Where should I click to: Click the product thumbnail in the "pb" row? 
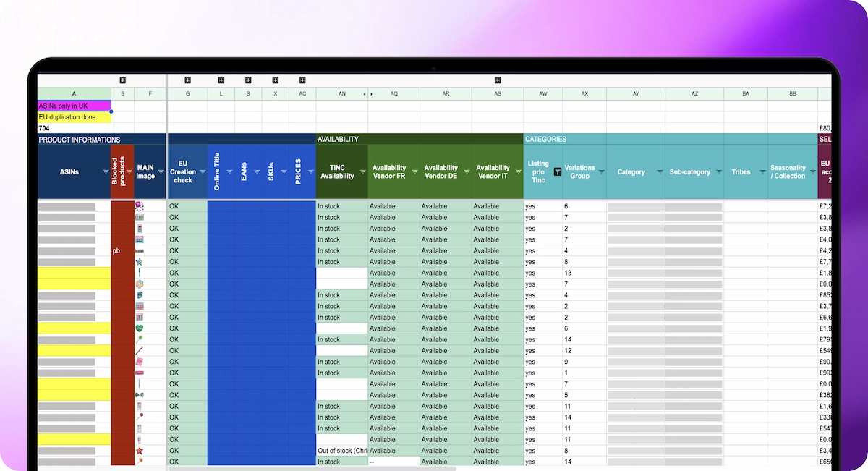point(139,251)
